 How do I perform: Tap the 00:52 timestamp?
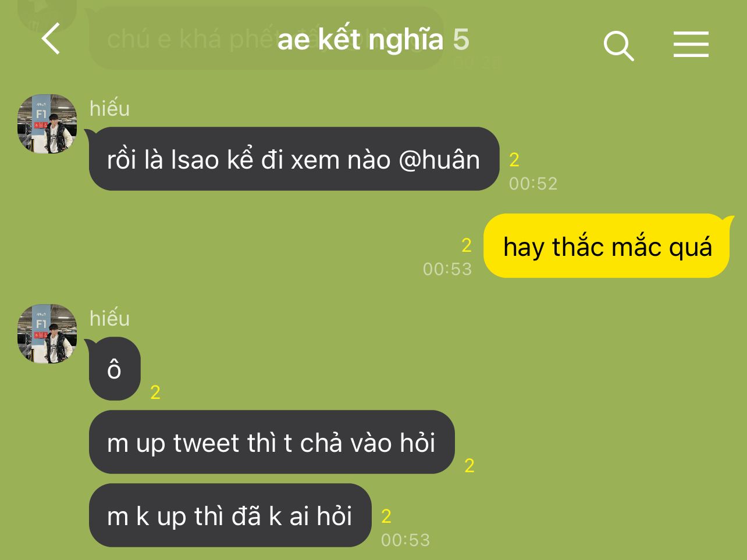533,184
